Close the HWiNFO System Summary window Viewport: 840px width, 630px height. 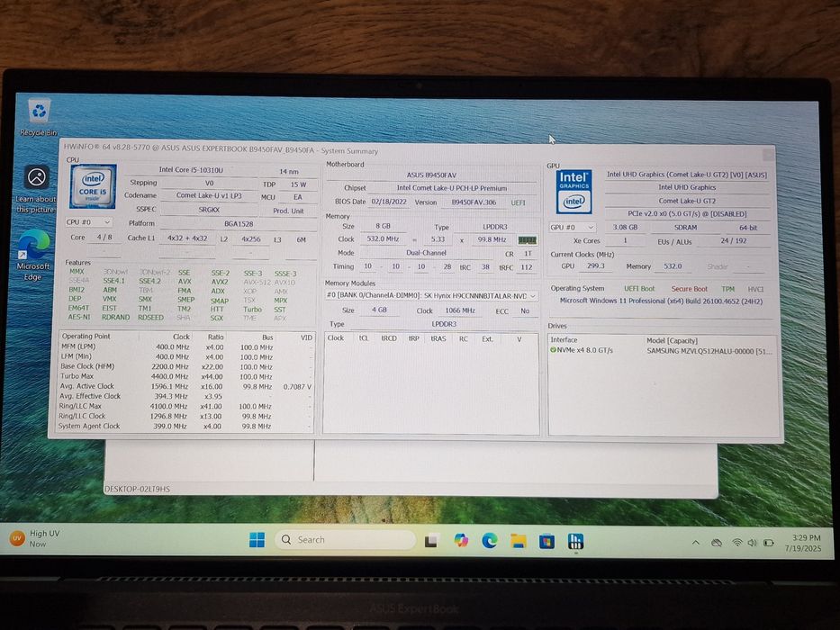pyautogui.click(x=768, y=155)
